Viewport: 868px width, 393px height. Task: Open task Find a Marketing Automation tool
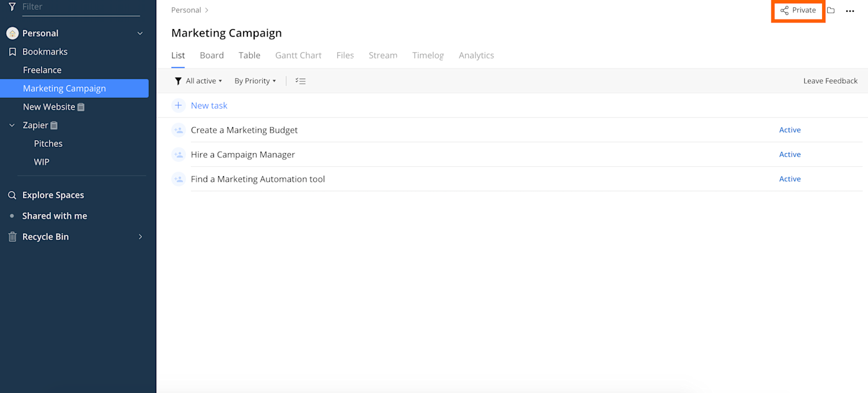point(258,179)
